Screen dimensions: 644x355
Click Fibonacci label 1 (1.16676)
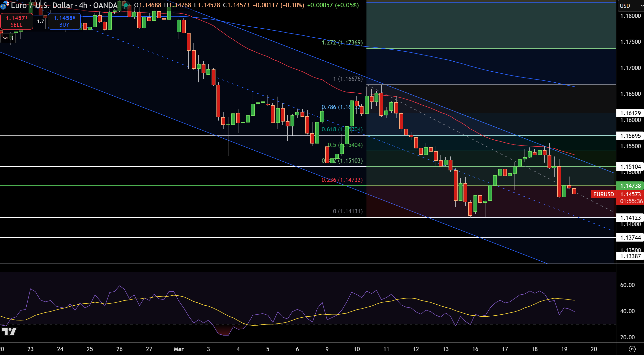(348, 79)
